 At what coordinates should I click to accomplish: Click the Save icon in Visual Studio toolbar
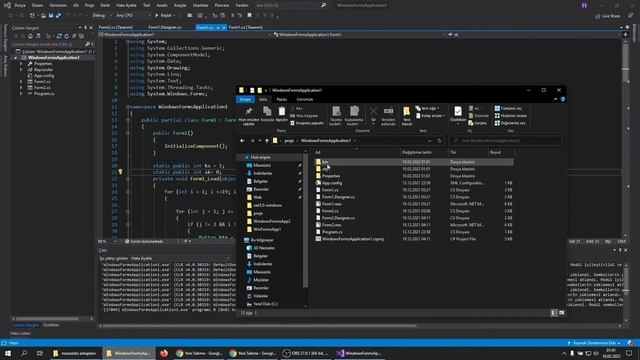[x=51, y=16]
